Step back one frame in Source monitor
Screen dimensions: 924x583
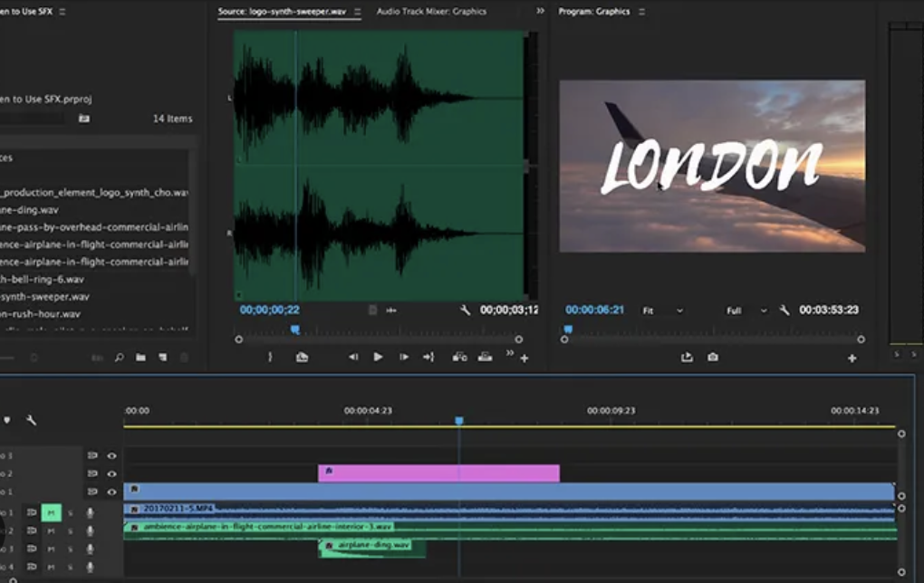coord(353,357)
